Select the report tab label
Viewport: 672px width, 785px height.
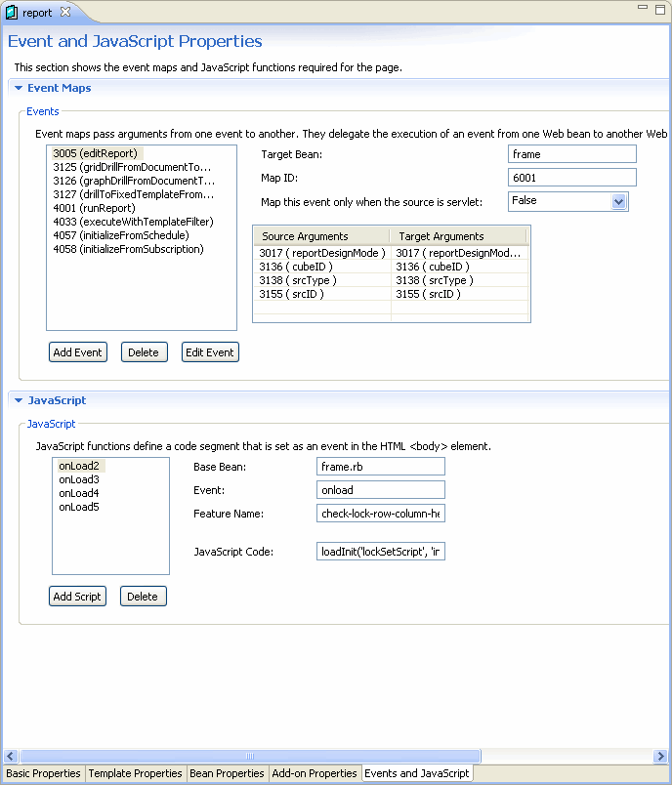(x=37, y=13)
